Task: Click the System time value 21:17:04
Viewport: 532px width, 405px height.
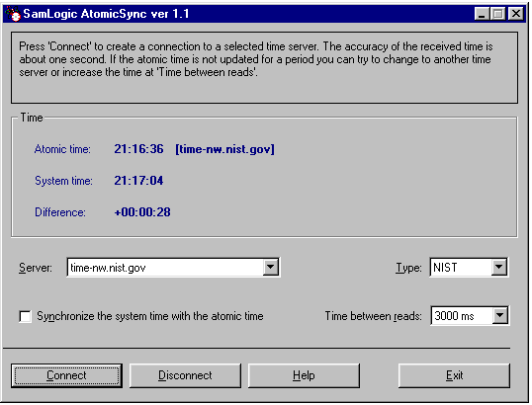Action: (138, 181)
